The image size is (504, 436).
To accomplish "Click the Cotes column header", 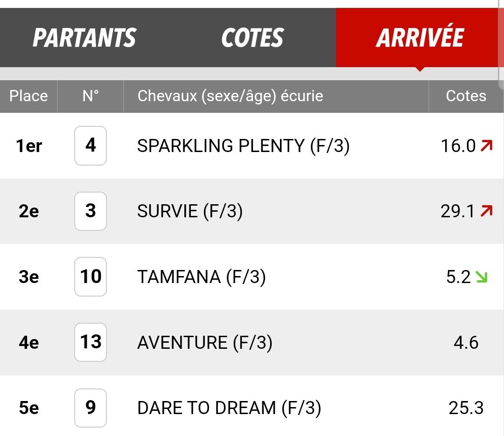I will click(x=466, y=96).
